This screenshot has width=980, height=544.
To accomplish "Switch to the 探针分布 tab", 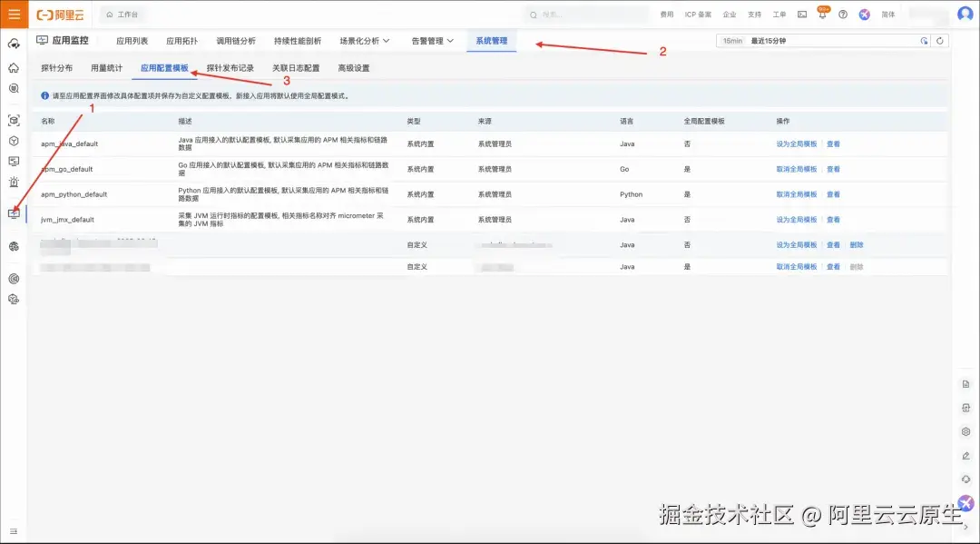I will click(x=57, y=68).
